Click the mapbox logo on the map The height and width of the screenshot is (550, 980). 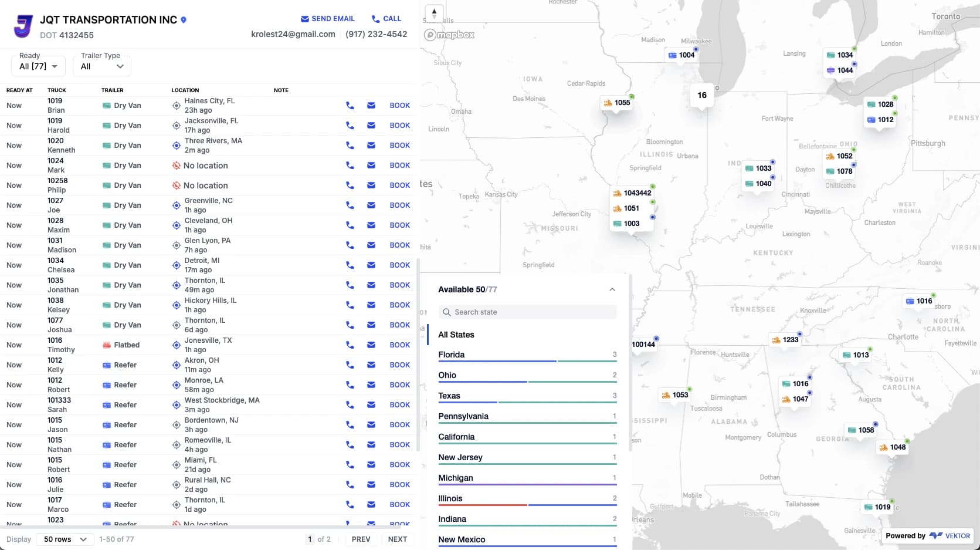450,35
